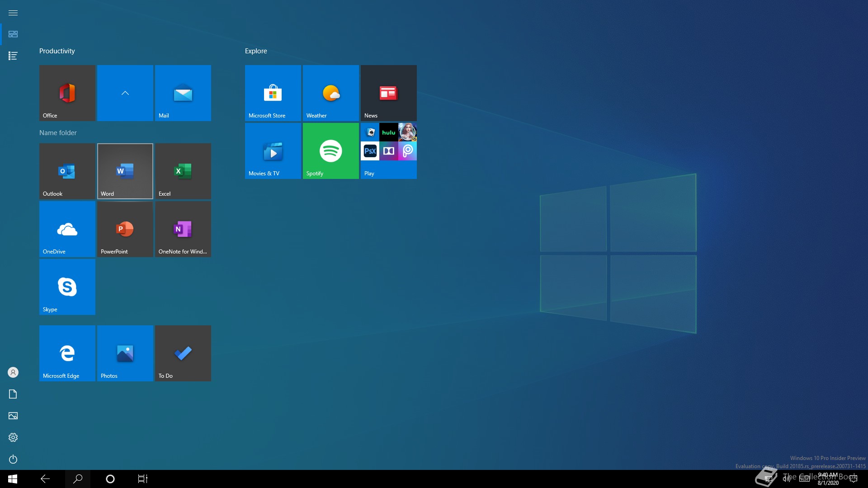Viewport: 868px width, 488px height.
Task: Open the touch keyboard from the tray
Action: click(x=805, y=479)
